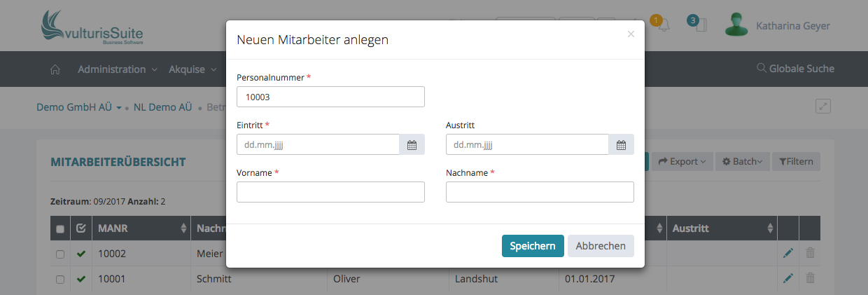Open the Austritt date picker calendar
Viewport: 868px width, 295px height.
point(621,145)
